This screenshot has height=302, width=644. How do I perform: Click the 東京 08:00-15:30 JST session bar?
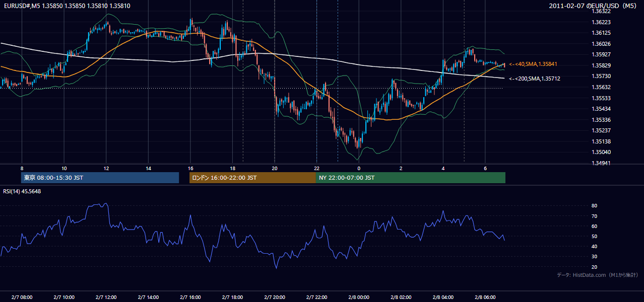click(x=100, y=178)
